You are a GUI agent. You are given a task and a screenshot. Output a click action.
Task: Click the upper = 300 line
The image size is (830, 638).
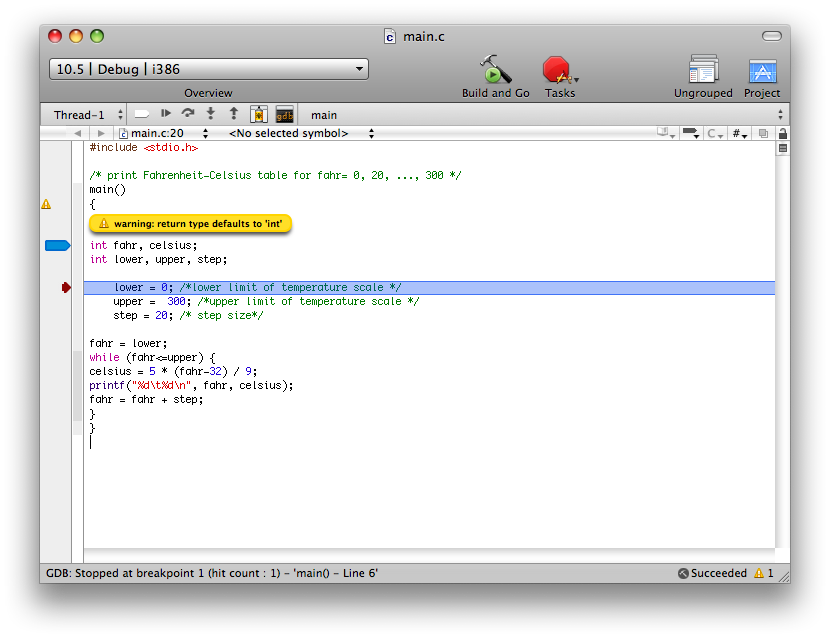tap(266, 301)
